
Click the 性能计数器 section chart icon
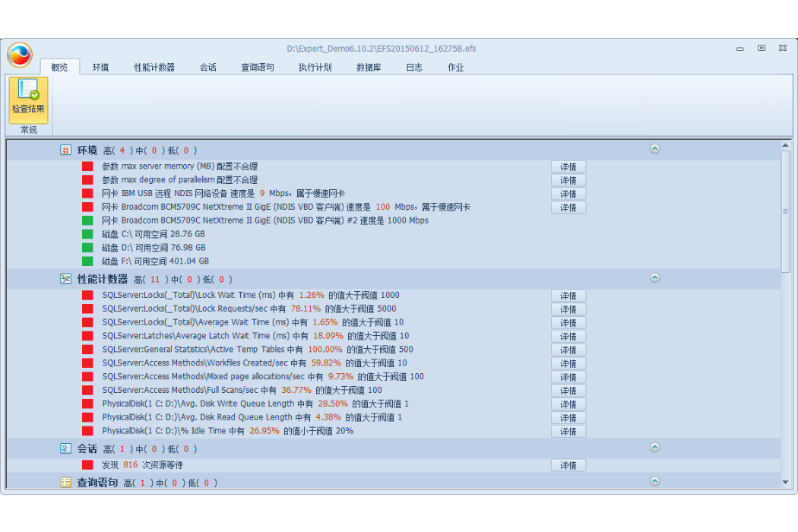65,279
